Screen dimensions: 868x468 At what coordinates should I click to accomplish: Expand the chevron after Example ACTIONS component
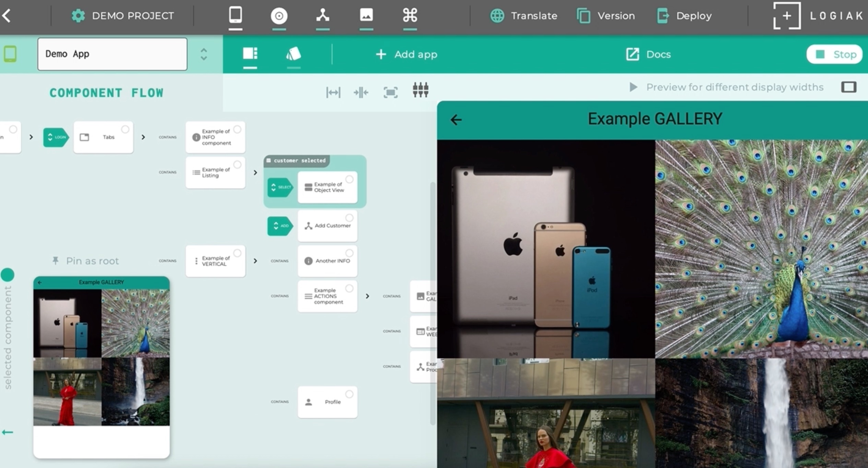[x=367, y=296]
